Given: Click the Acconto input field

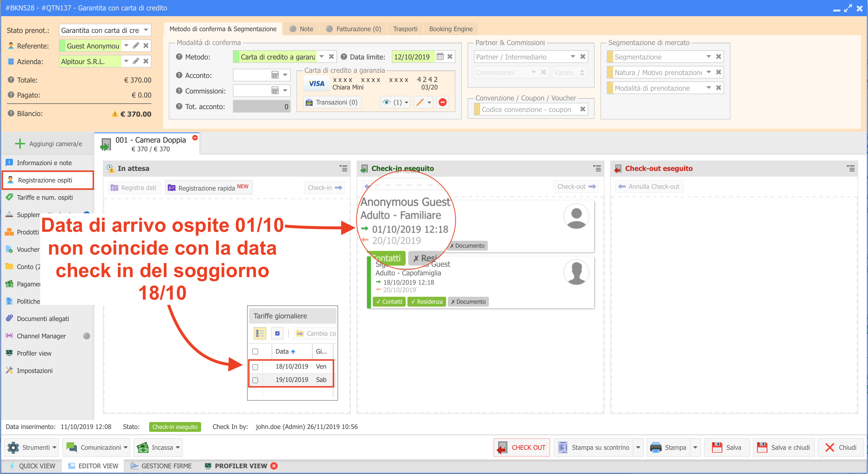Looking at the screenshot, I should click(251, 75).
